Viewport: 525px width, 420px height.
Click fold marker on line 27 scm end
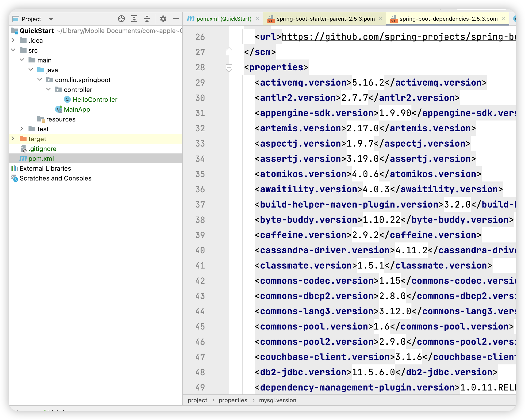pyautogui.click(x=229, y=52)
